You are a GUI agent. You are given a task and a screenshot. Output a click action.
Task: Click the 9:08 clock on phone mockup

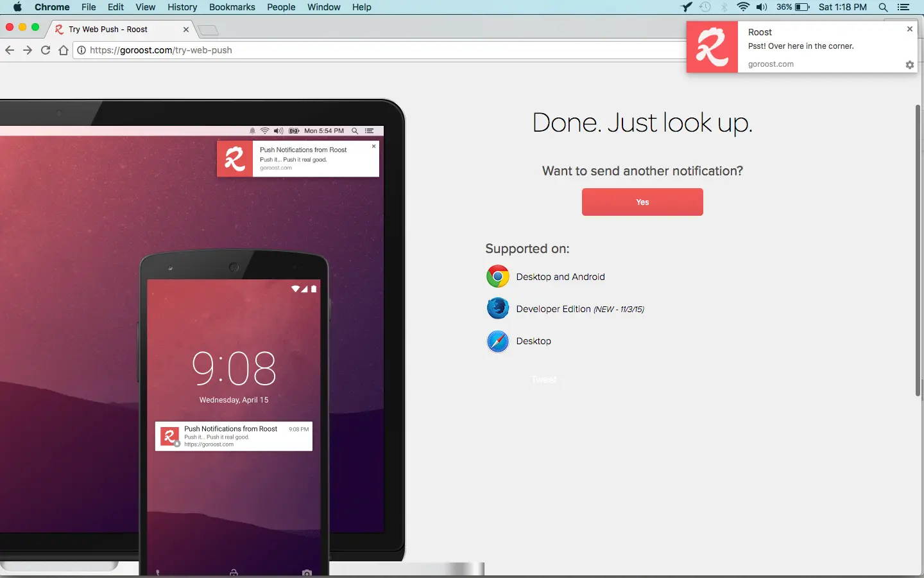point(234,369)
